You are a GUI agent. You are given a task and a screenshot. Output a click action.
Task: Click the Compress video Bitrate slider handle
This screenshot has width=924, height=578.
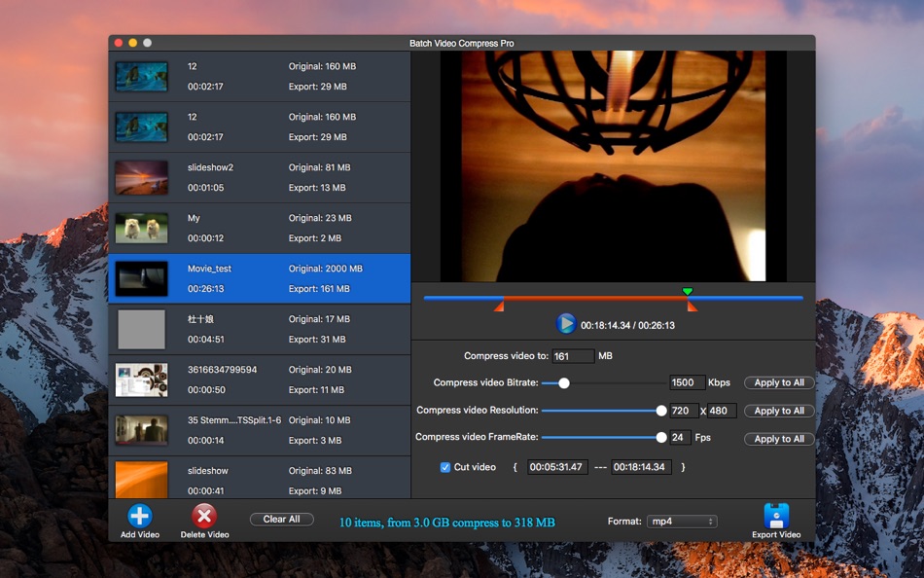pos(564,383)
